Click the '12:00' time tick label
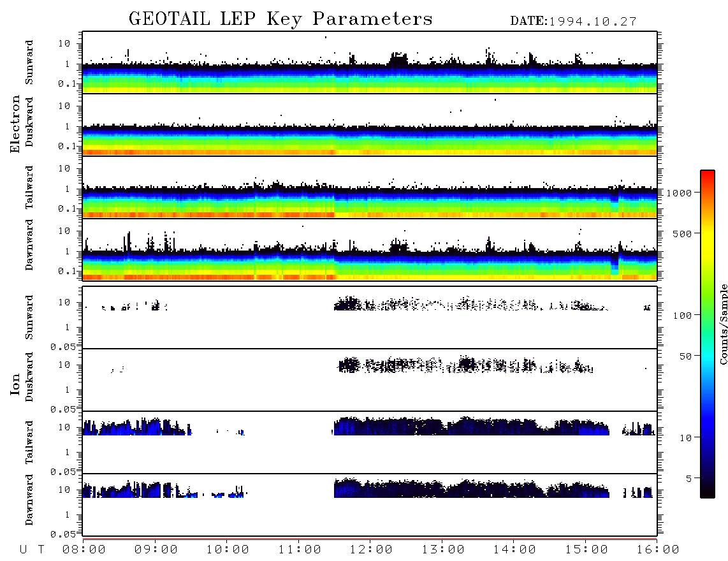This screenshot has width=728, height=561. point(372,550)
